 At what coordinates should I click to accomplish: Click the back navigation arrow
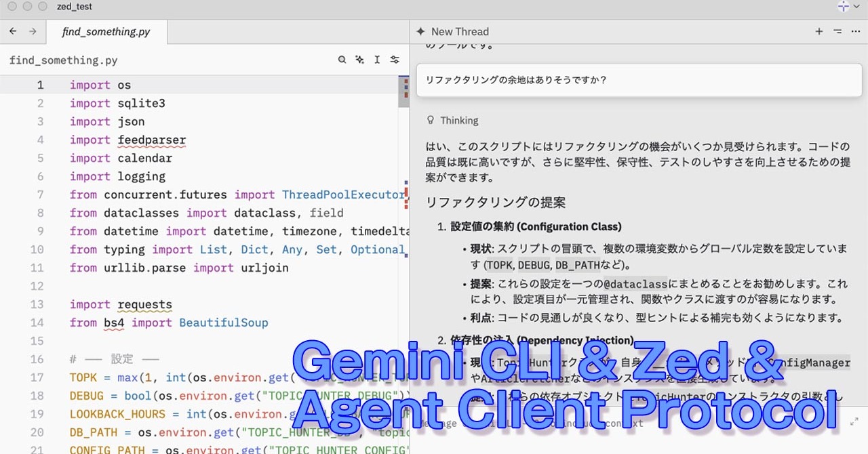[x=12, y=31]
